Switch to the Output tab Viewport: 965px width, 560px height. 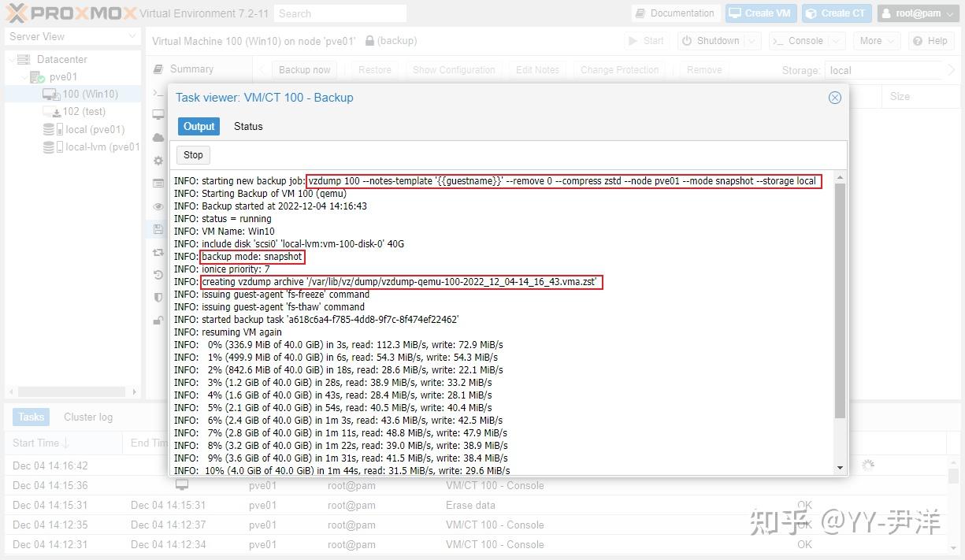pos(199,126)
